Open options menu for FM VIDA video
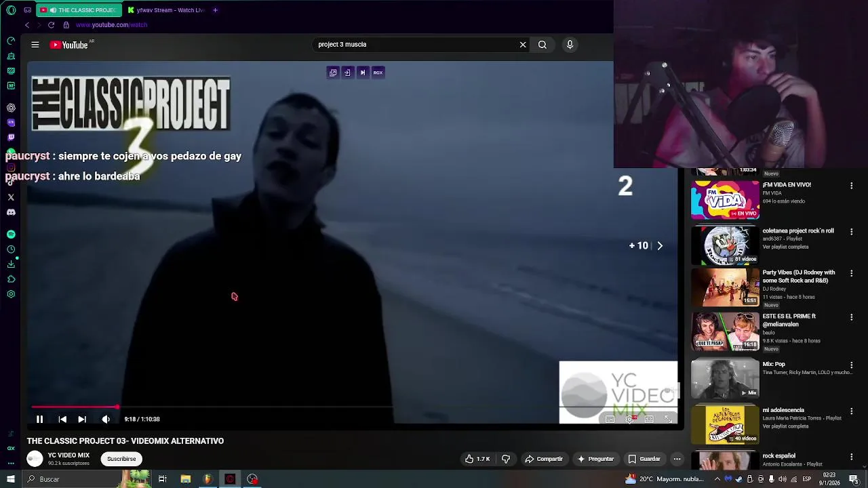 click(852, 185)
